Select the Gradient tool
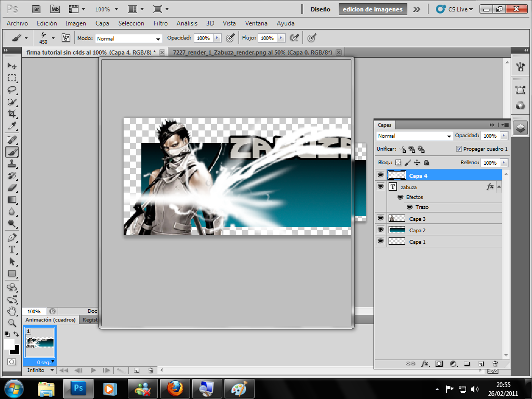Screen dimensions: 532x399 coord(12,200)
